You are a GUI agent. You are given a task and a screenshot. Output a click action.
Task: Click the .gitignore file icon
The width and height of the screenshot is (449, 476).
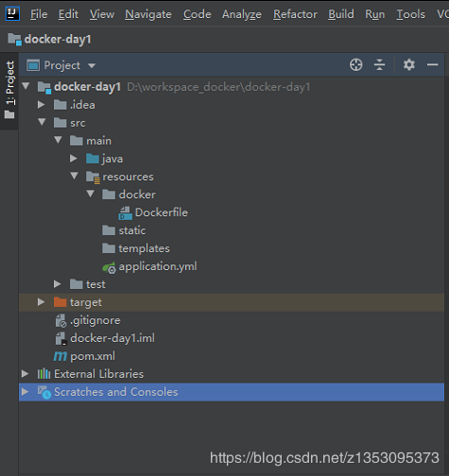pos(60,320)
